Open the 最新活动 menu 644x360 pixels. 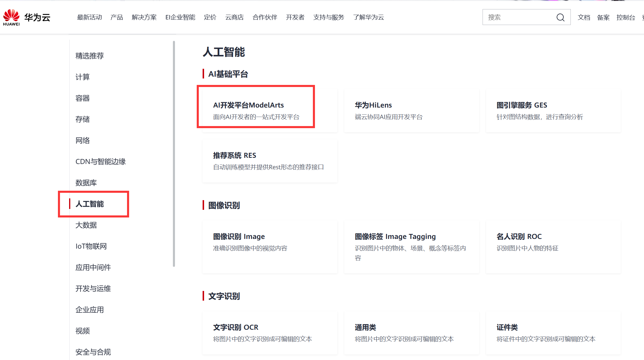89,17
